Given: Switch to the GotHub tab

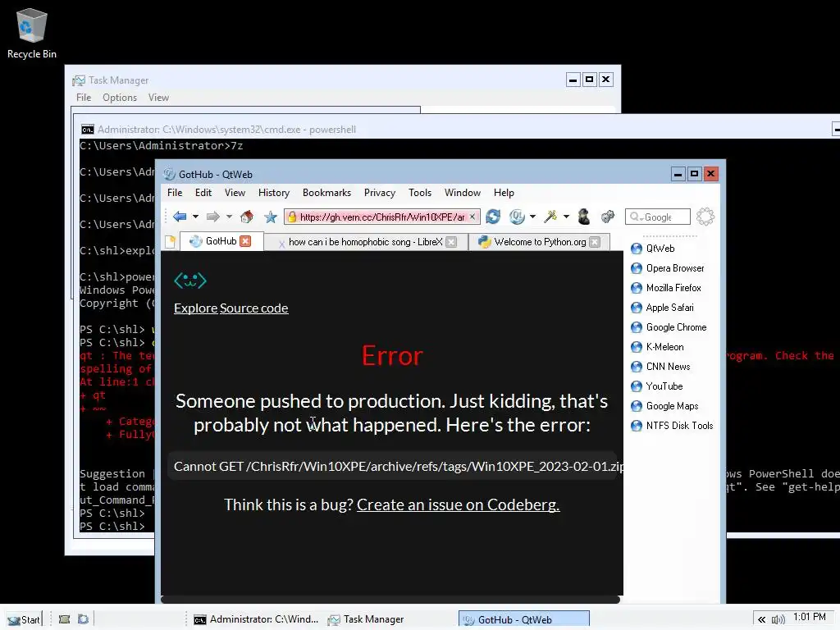Looking at the screenshot, I should coord(221,241).
